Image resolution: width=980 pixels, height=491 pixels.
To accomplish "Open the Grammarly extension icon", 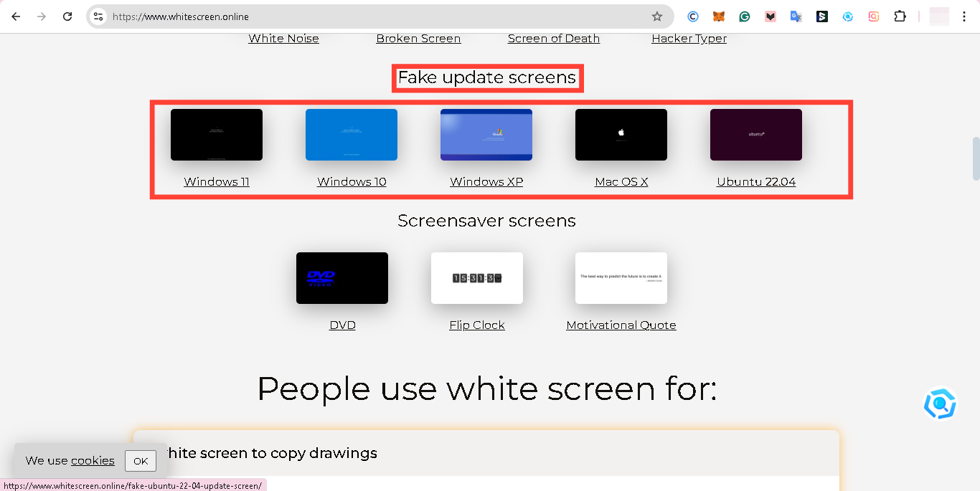I will pos(745,16).
